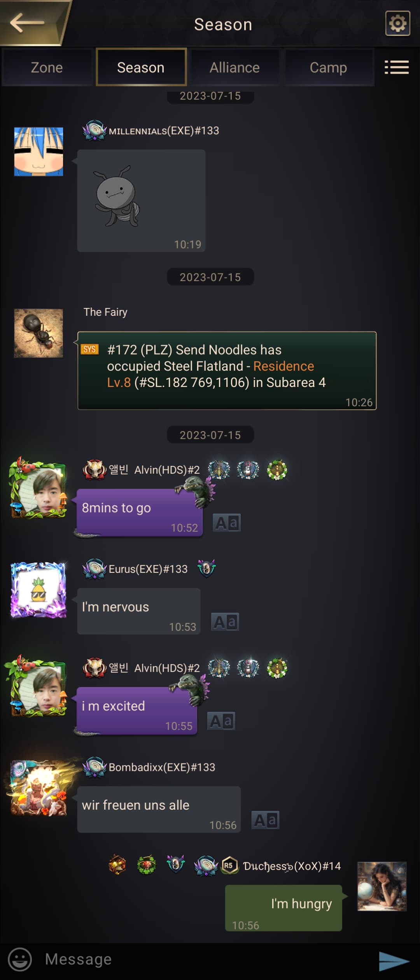Translate the "8mins to go" message

click(227, 523)
